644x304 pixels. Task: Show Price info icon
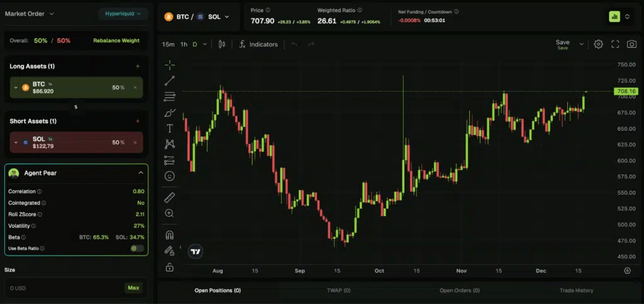pyautogui.click(x=268, y=10)
